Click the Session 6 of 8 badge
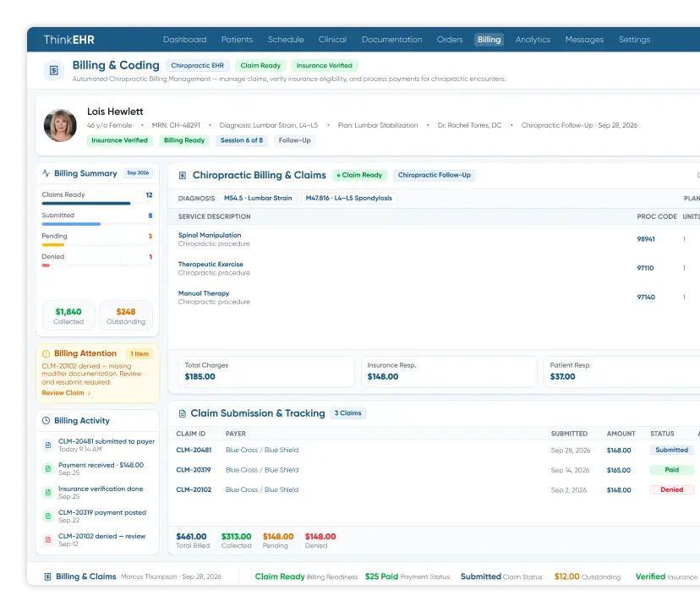The height and width of the screenshot is (612, 700). (x=242, y=140)
